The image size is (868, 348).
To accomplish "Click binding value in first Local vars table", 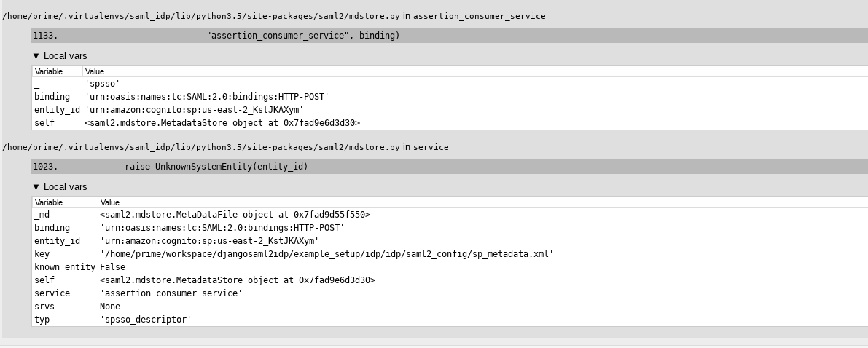I will pyautogui.click(x=207, y=97).
